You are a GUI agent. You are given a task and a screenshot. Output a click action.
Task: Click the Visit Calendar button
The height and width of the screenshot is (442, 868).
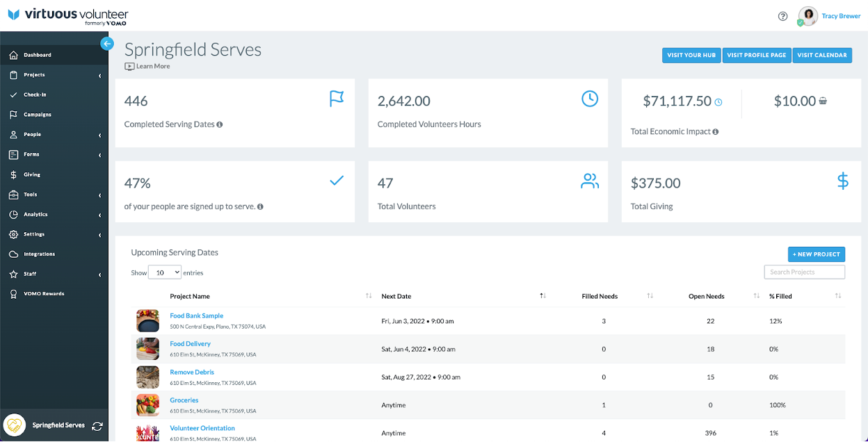[x=822, y=55]
